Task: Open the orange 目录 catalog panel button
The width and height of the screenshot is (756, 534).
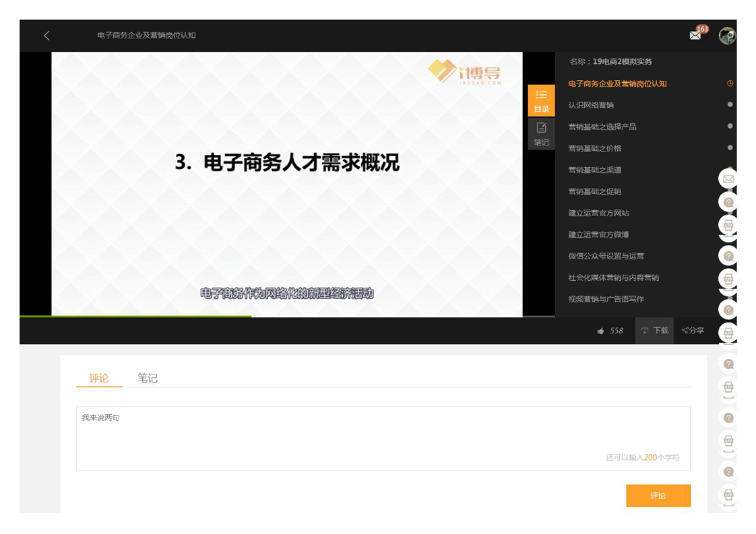Action: 541,101
